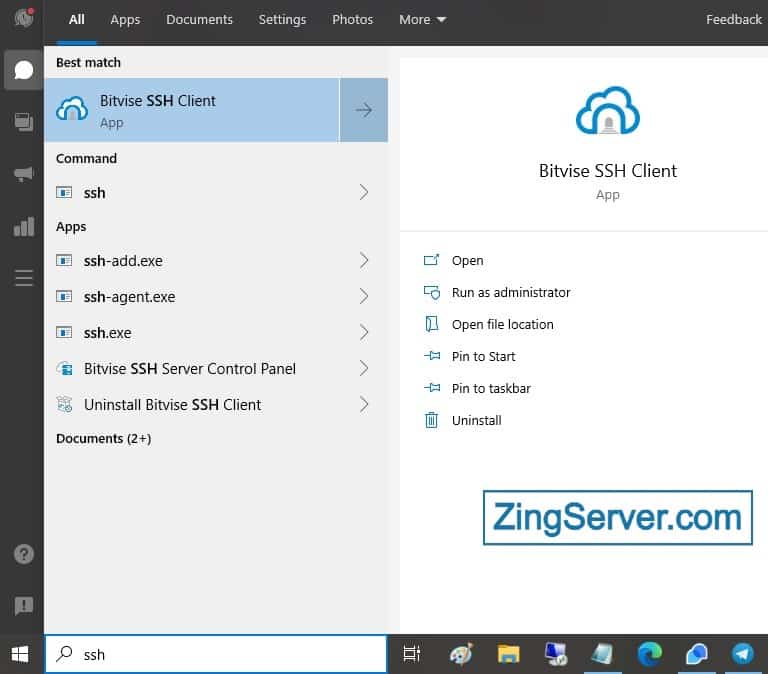This screenshot has height=674, width=768.
Task: Choose Open file location
Action: click(x=503, y=324)
